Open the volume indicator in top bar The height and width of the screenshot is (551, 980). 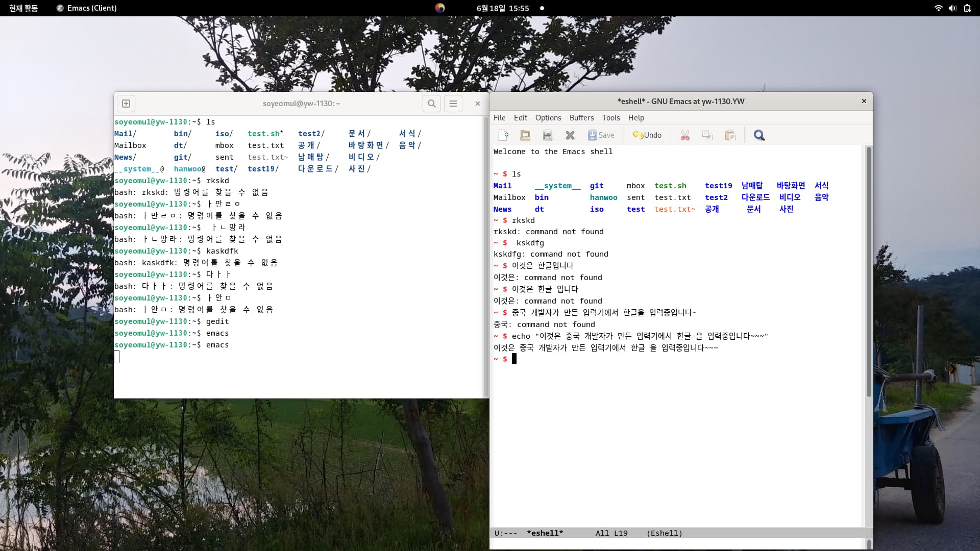pyautogui.click(x=952, y=8)
